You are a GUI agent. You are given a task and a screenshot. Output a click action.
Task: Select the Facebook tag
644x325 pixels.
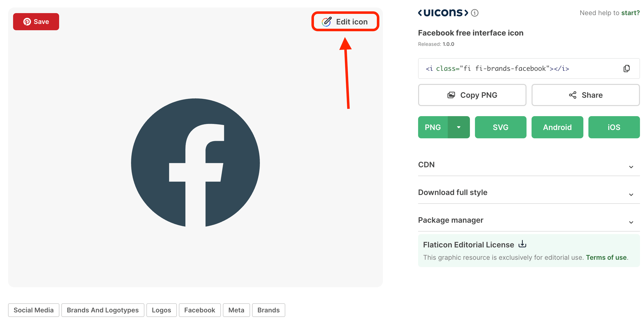pyautogui.click(x=200, y=310)
